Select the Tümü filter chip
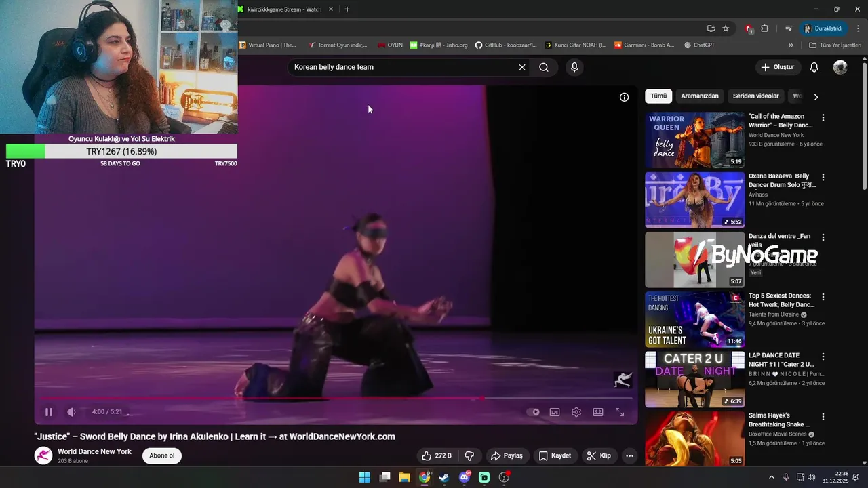Screen dimensions: 868x488 point(658,96)
